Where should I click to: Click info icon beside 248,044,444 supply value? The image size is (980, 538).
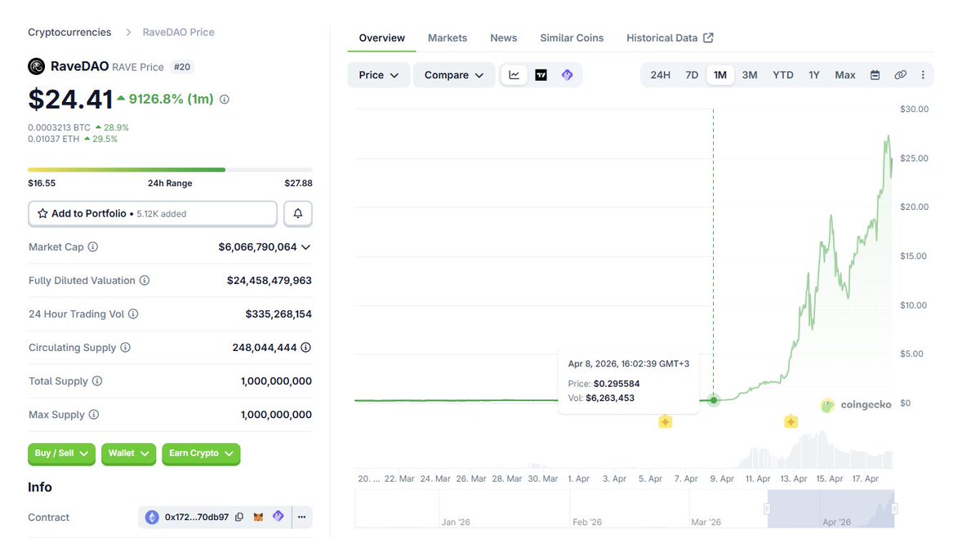(306, 348)
